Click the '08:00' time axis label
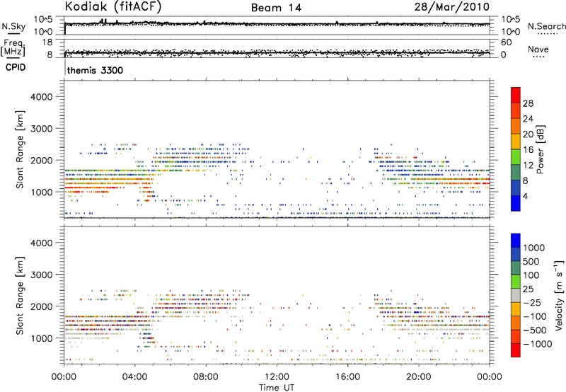Viewport: 566px width, 392px height. [x=206, y=377]
